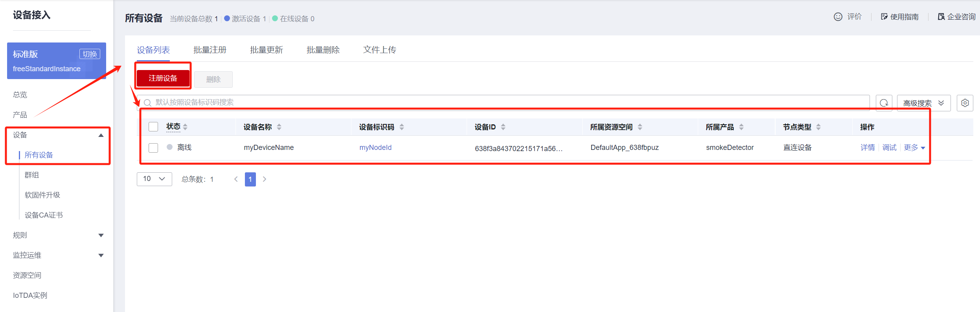Open the myNodeId device link
Viewport: 980px width, 312px height.
click(x=375, y=148)
